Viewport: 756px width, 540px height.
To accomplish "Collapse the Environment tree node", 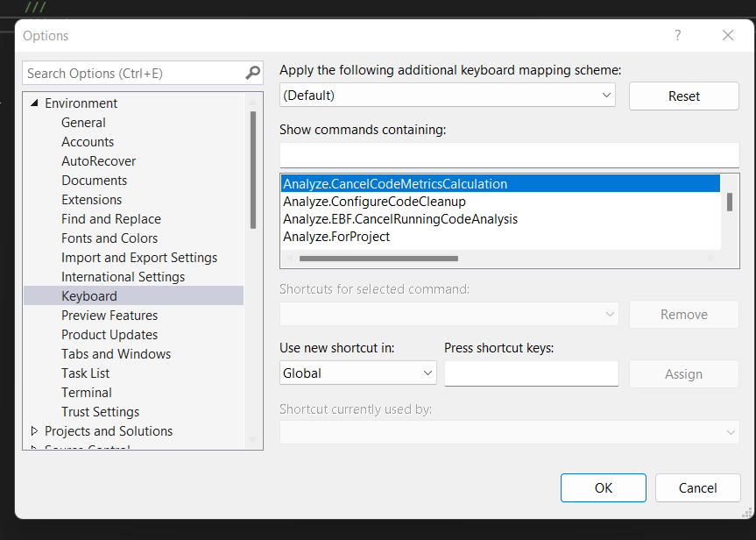I will coord(34,103).
